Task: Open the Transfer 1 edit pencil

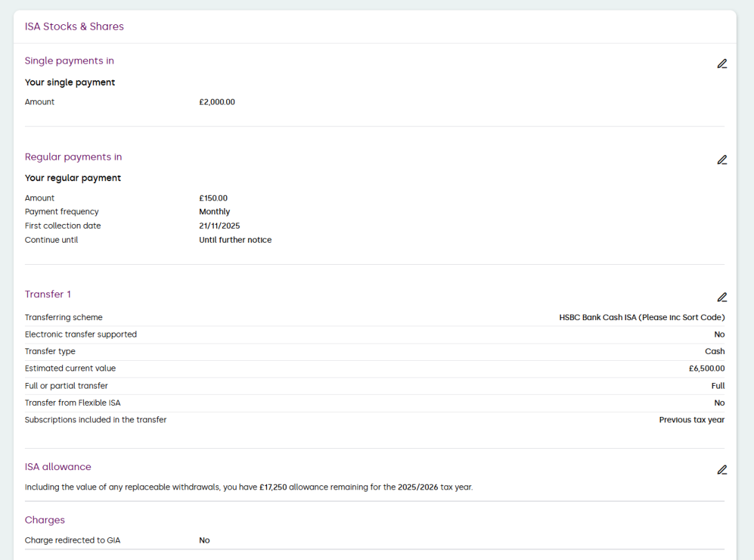Action: pos(721,297)
